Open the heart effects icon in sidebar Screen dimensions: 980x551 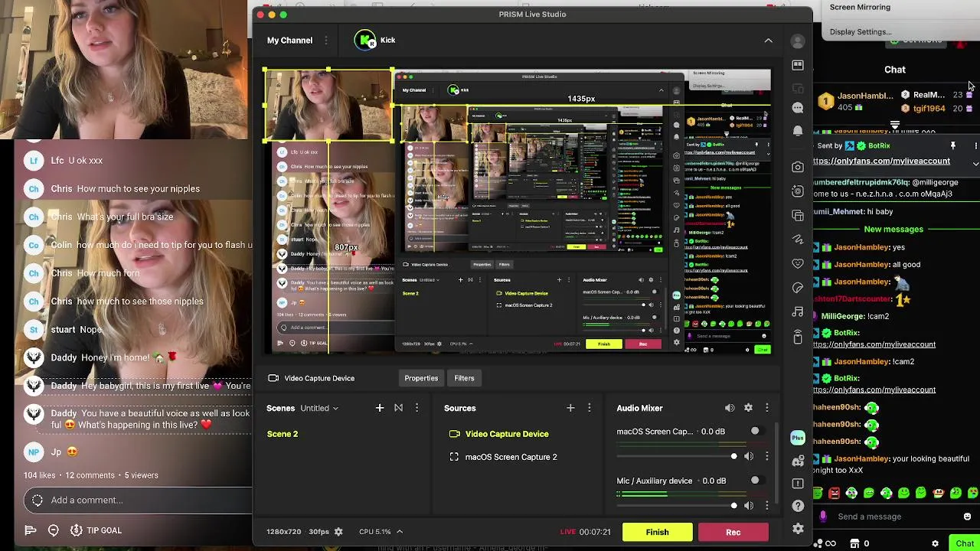point(798,263)
